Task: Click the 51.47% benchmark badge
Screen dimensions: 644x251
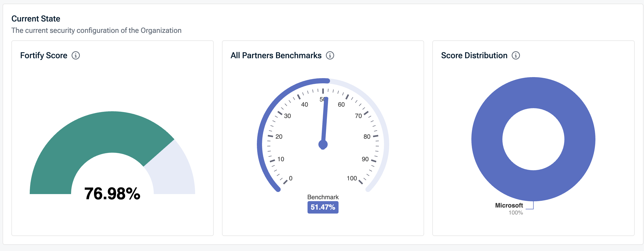Action: tap(323, 207)
